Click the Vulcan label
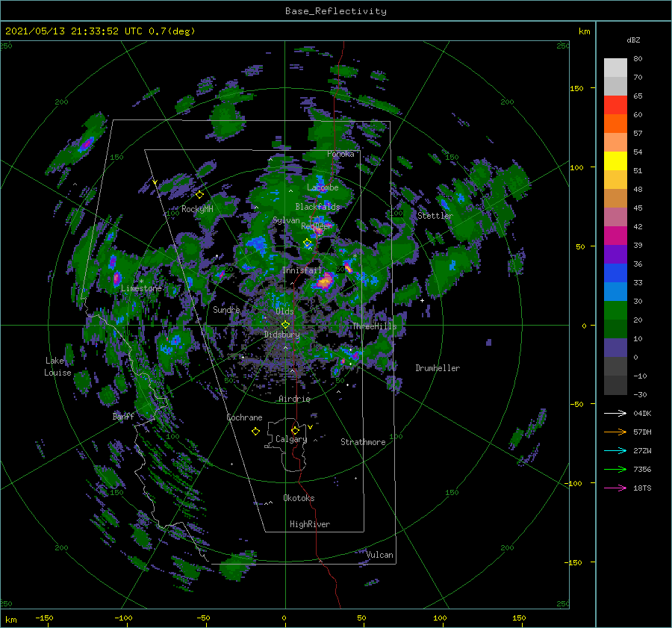Screen dimensions: 672x628 click(x=380, y=555)
